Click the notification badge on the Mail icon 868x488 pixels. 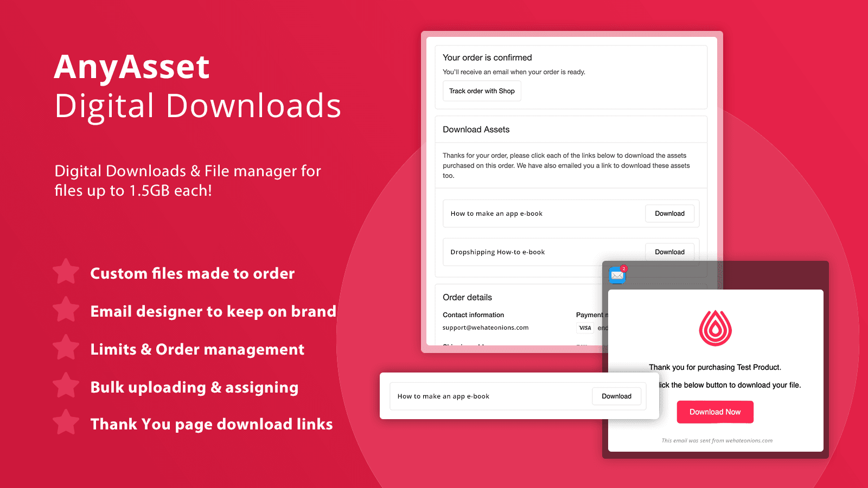[x=624, y=268]
